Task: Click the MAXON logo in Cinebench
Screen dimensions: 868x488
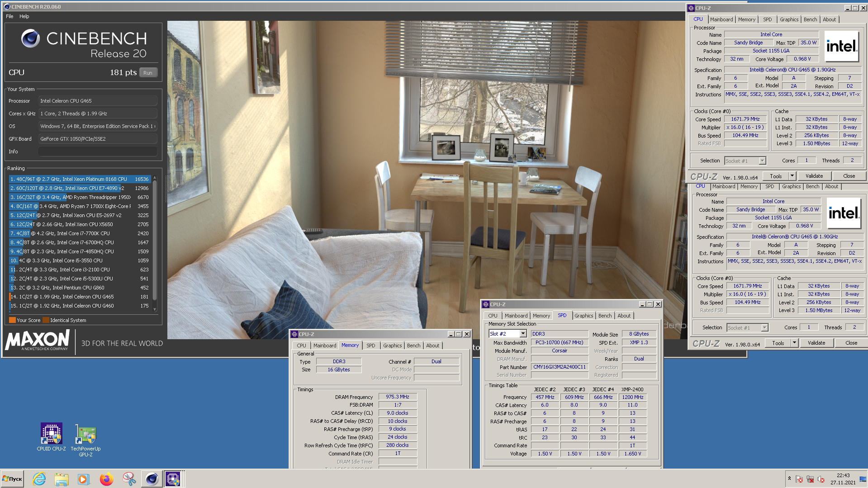Action: click(x=37, y=340)
